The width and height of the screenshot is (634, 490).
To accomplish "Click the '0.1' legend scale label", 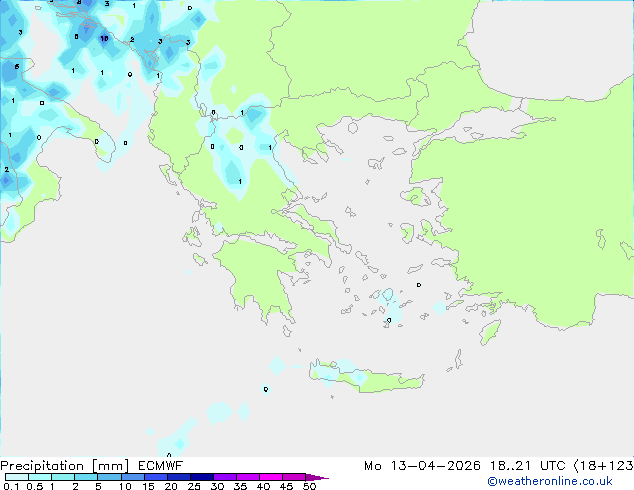I will point(11,486).
